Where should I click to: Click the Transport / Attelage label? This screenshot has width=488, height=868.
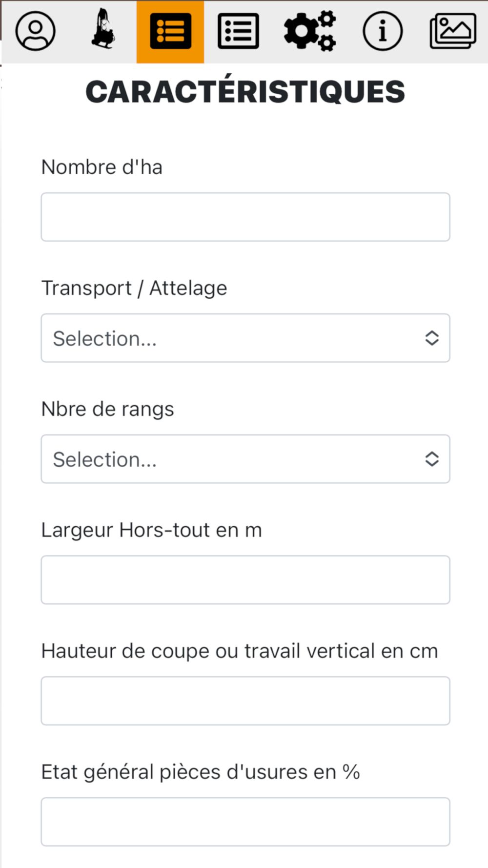click(x=134, y=288)
